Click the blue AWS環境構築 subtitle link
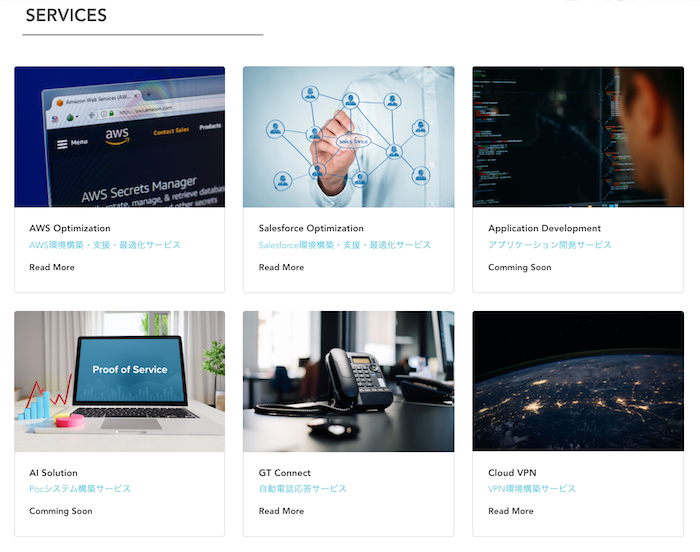The height and width of the screenshot is (552, 700). [105, 245]
